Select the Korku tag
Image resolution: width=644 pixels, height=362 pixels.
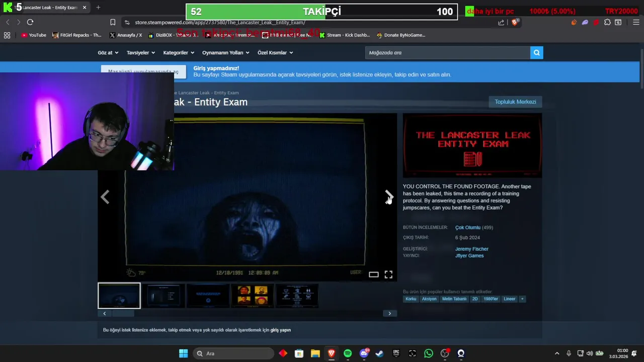coord(411,299)
